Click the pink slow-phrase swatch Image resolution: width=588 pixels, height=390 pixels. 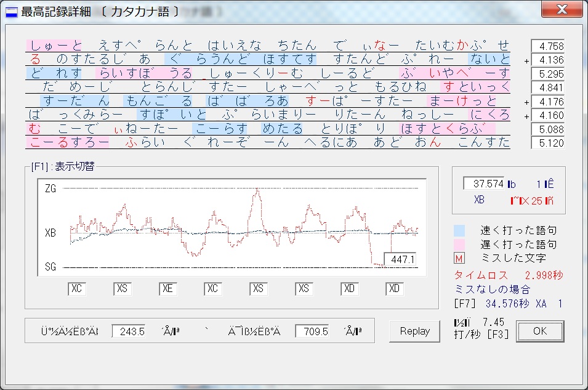(459, 244)
